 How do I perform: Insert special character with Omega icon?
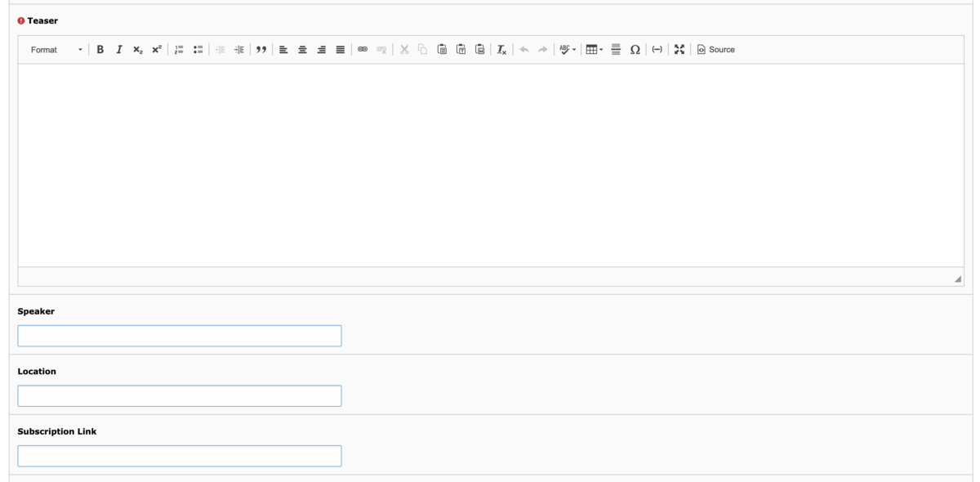[x=635, y=50]
